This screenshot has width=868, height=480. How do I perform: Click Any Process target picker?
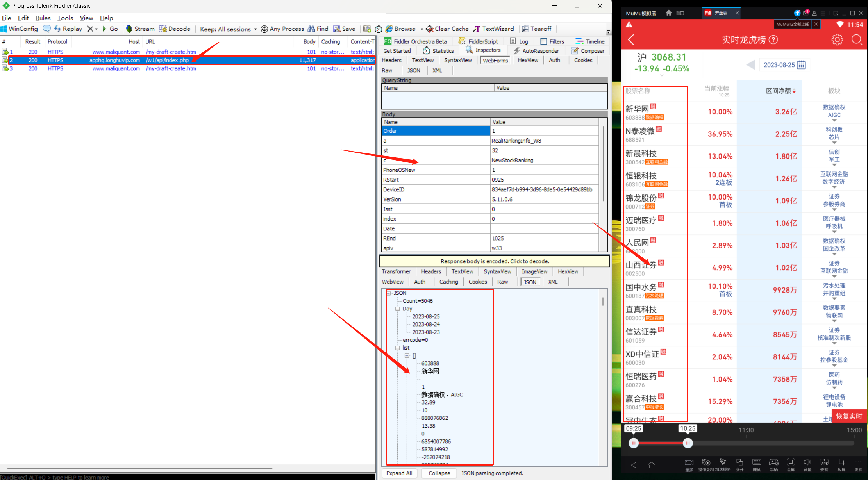(282, 29)
